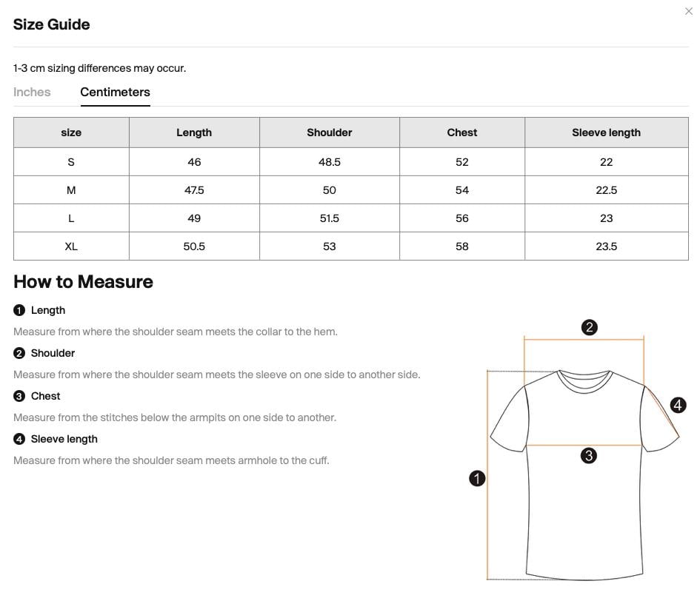Viewport: 700px width, 601px height.
Task: Switch to the Inches tab
Action: pyautogui.click(x=32, y=92)
